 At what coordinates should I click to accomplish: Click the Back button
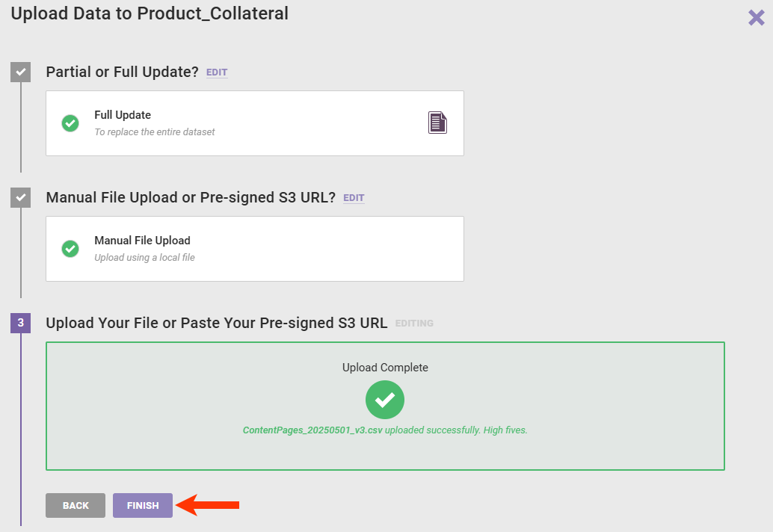coord(76,506)
